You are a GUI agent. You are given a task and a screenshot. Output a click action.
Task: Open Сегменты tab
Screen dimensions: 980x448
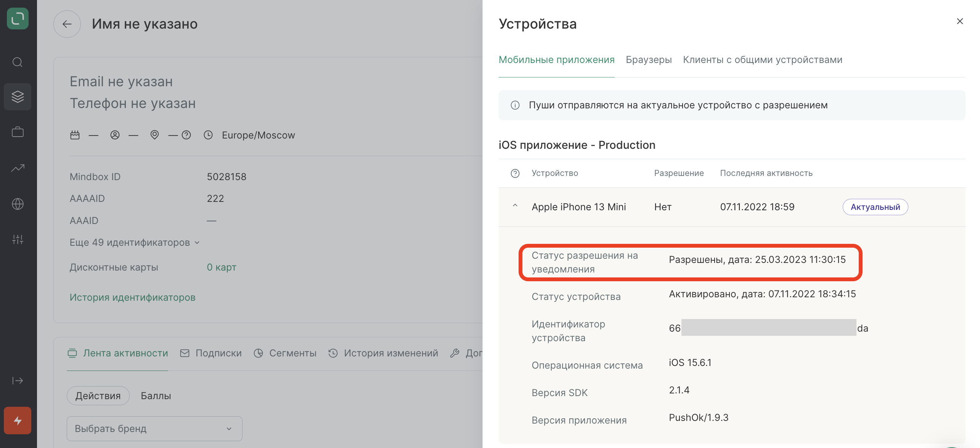(x=285, y=353)
